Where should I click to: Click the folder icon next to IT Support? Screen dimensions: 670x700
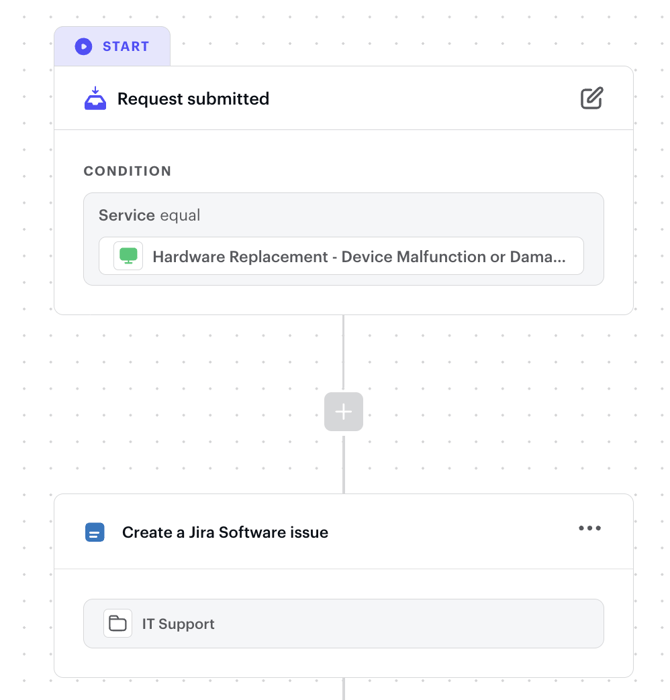click(x=118, y=623)
